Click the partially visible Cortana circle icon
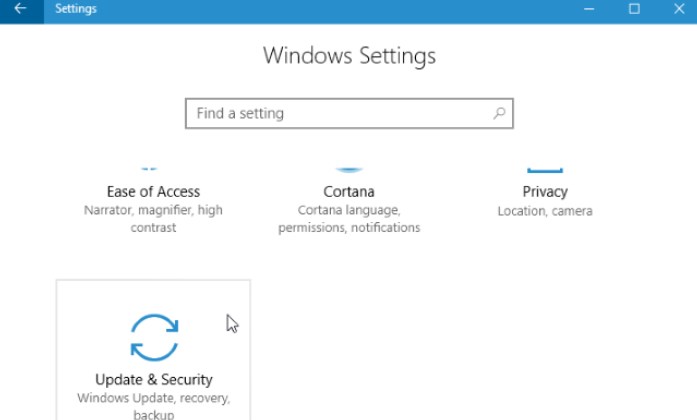Screen dimensions: 697x420 [348, 168]
